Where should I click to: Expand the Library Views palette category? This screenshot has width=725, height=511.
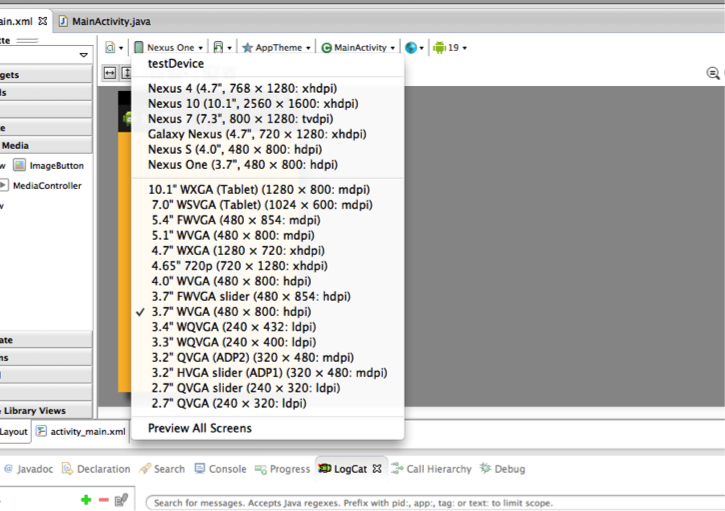pos(46,411)
